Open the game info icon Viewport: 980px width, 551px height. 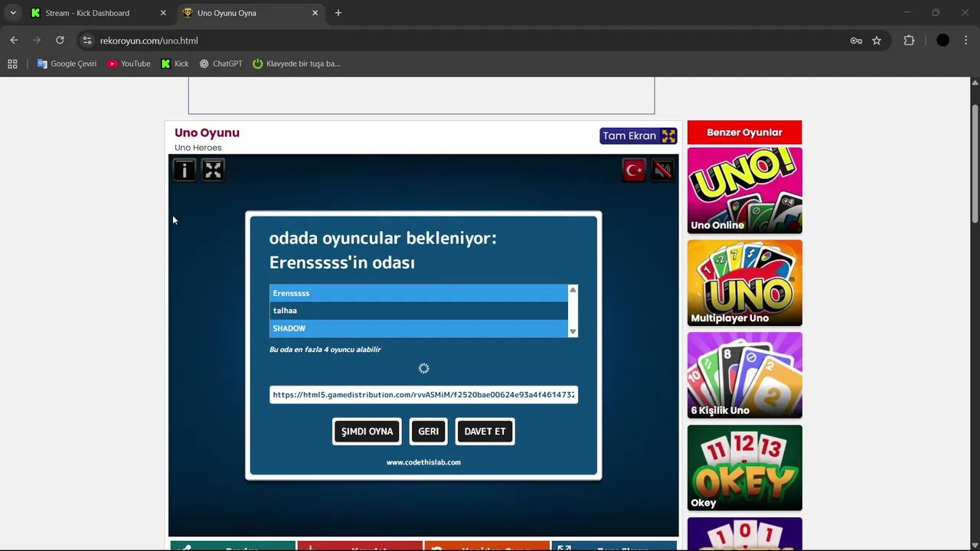(x=185, y=170)
